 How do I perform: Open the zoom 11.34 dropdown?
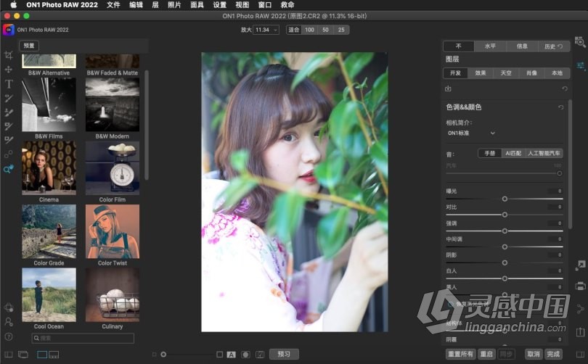click(266, 30)
